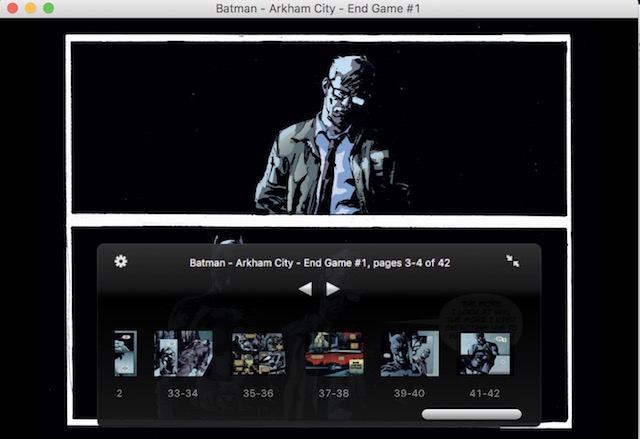The image size is (640, 439).
Task: Jump to pages 33-34 thumbnail
Action: pos(183,353)
